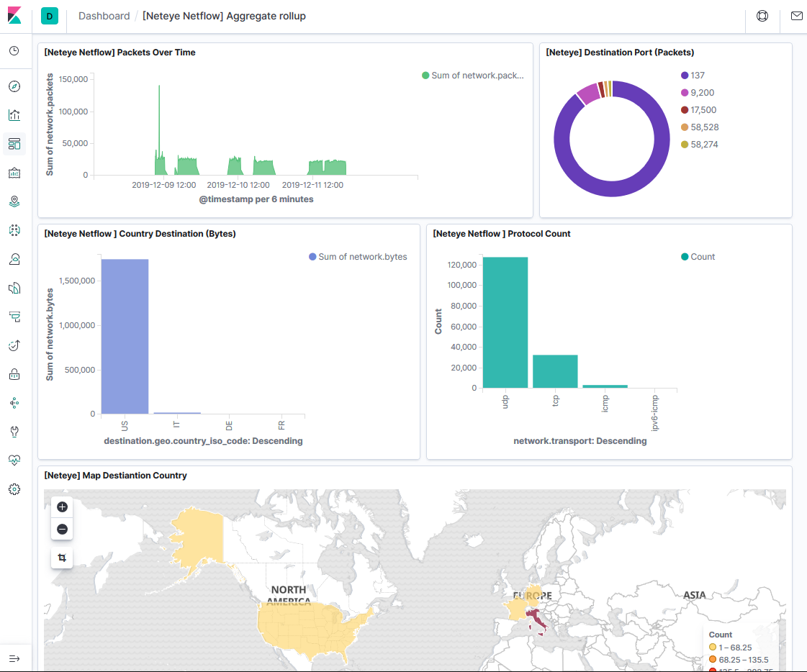
Task: Open the Visualize app from the sidebar
Action: pos(14,114)
